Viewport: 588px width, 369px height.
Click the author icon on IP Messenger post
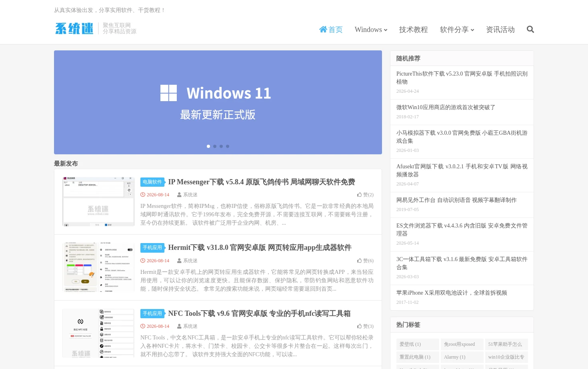pos(179,195)
